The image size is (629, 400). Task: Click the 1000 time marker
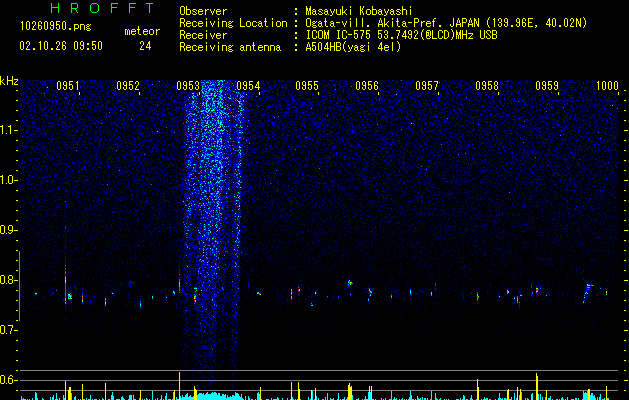[607, 86]
